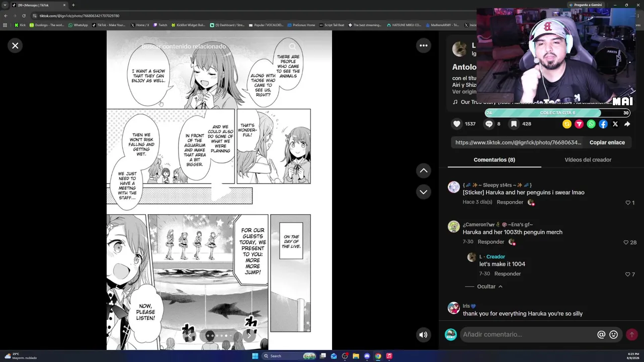Click the browser back arrow
644x362 pixels.
[6, 16]
